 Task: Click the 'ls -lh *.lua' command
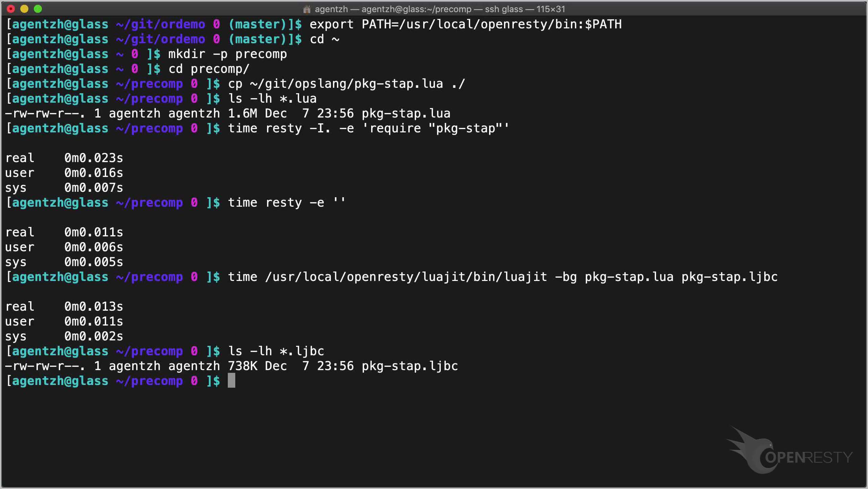click(272, 99)
